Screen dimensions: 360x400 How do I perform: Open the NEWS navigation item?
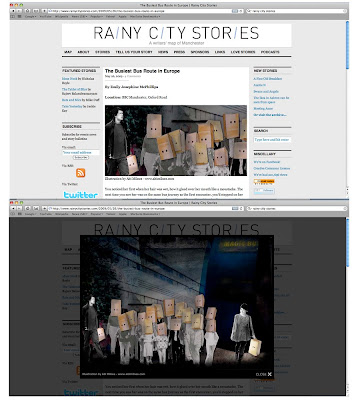[163, 52]
